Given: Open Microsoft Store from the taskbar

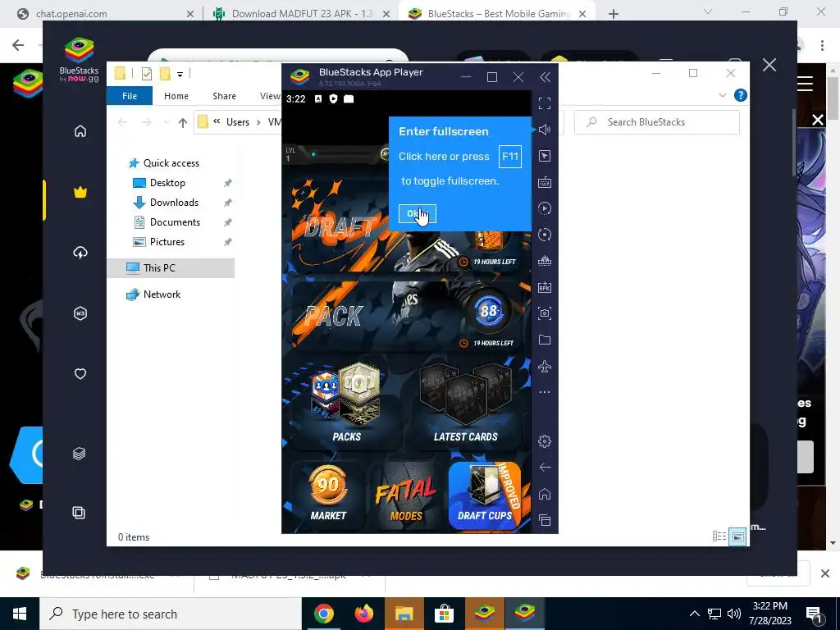Looking at the screenshot, I should coord(444,614).
